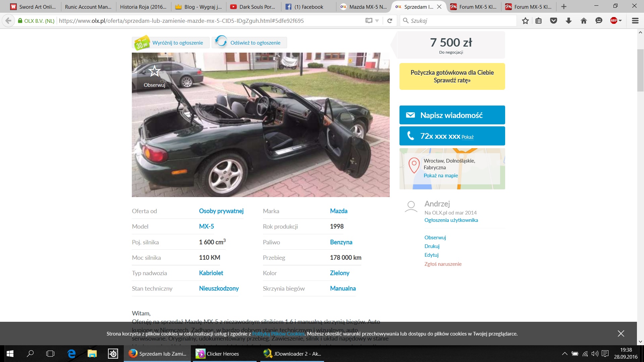Click the page vertical scrollbar thumb
The height and width of the screenshot is (362, 644).
[640, 70]
